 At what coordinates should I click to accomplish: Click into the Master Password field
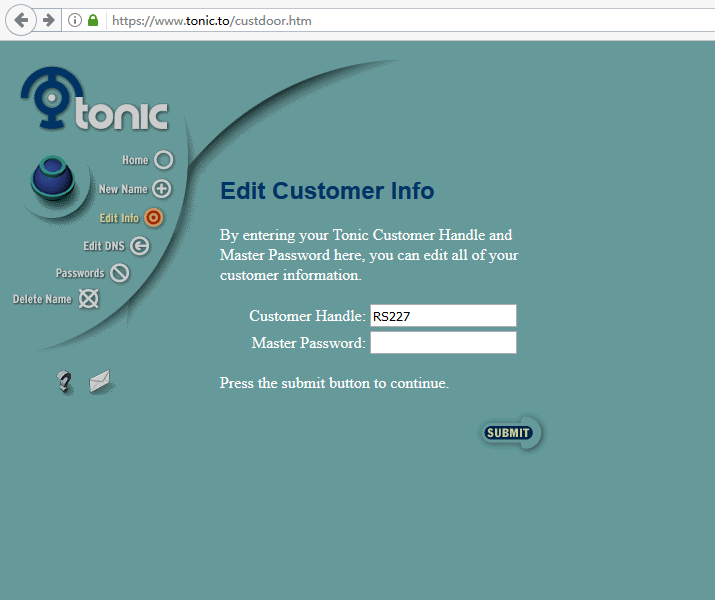click(x=443, y=342)
